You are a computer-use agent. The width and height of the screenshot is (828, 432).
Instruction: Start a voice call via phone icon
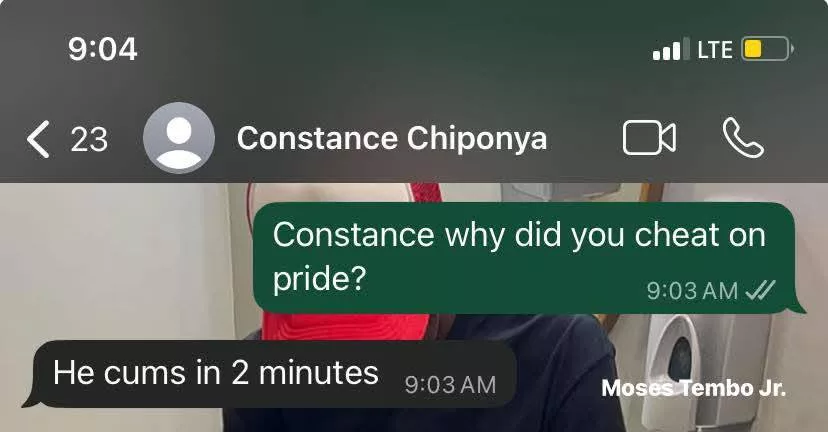[x=743, y=138]
